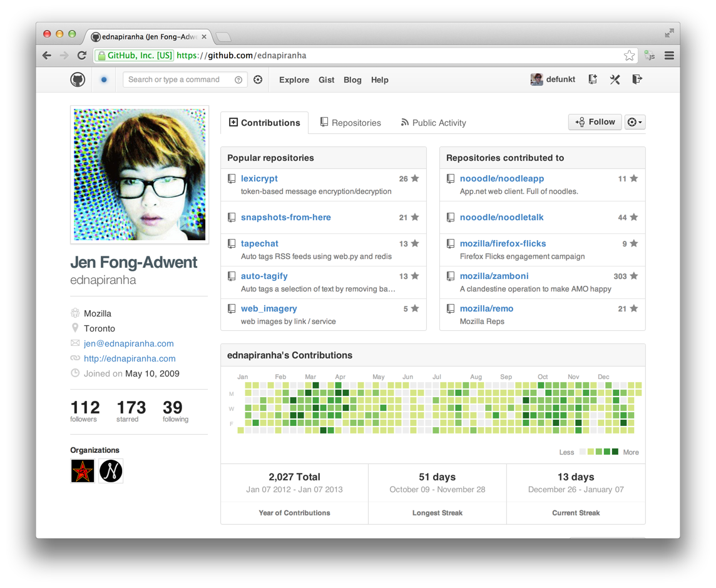The height and width of the screenshot is (588, 716).
Task: Open the lexicrypt repository link
Action: coord(259,178)
